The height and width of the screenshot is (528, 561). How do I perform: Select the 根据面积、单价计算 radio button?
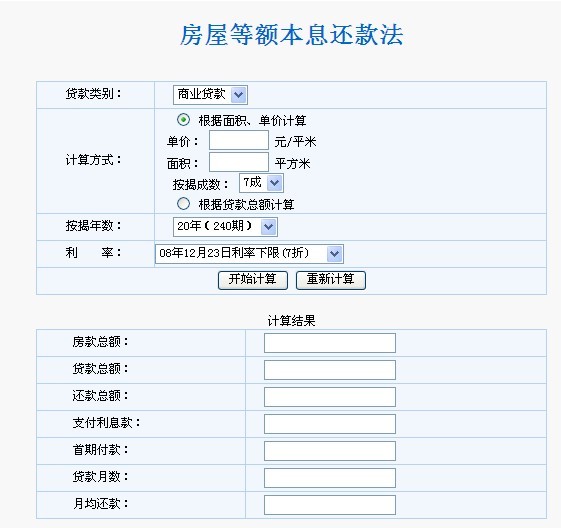click(x=184, y=120)
